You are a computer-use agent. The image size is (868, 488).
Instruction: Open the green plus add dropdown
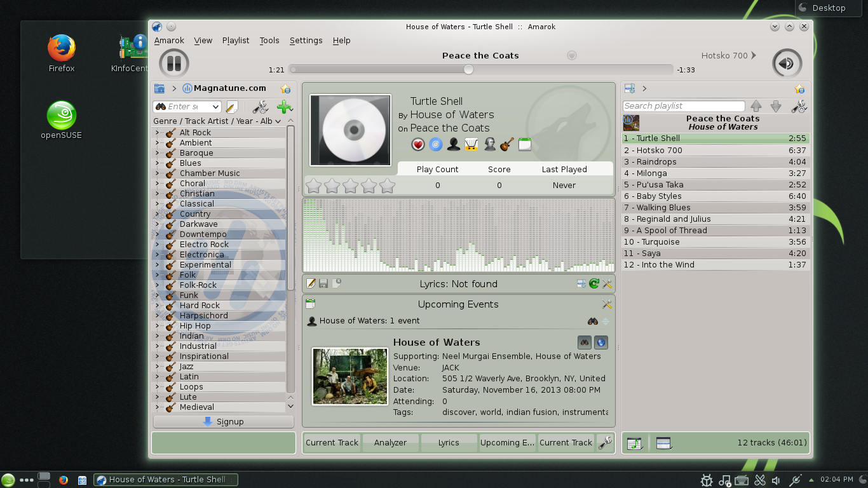285,107
